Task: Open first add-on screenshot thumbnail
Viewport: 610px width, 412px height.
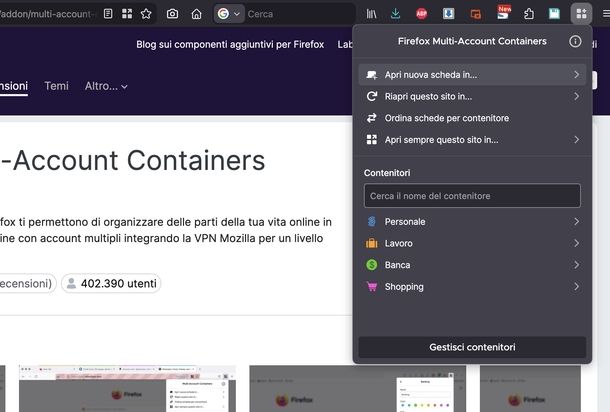Action: tap(127, 388)
